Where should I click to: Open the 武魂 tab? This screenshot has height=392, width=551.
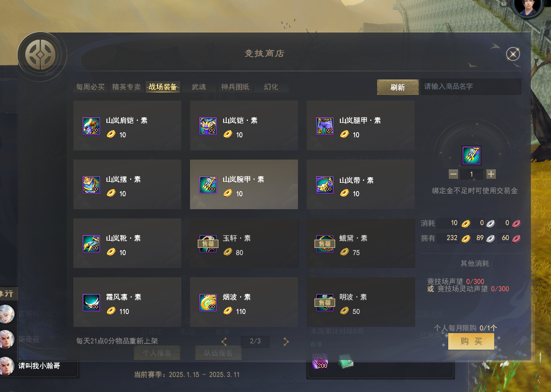pos(199,87)
